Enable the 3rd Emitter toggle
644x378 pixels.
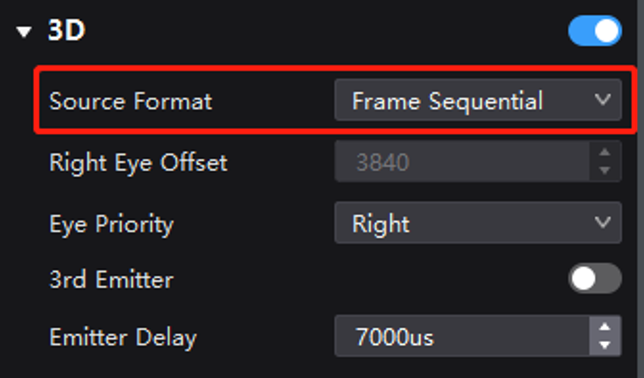click(x=595, y=279)
